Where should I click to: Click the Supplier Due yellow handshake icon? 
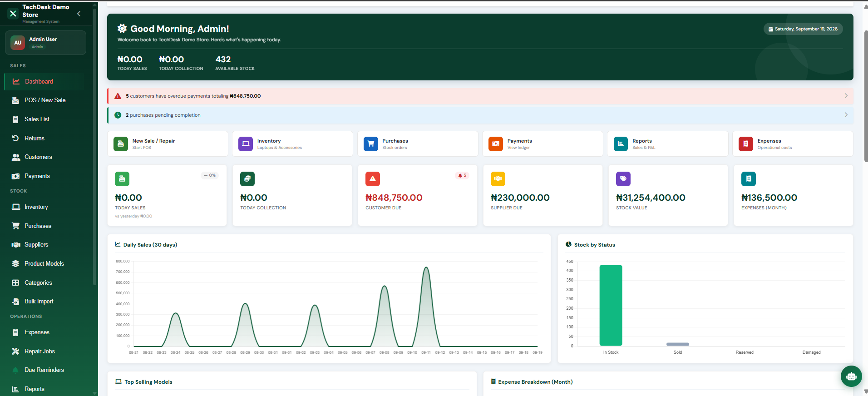[498, 179]
